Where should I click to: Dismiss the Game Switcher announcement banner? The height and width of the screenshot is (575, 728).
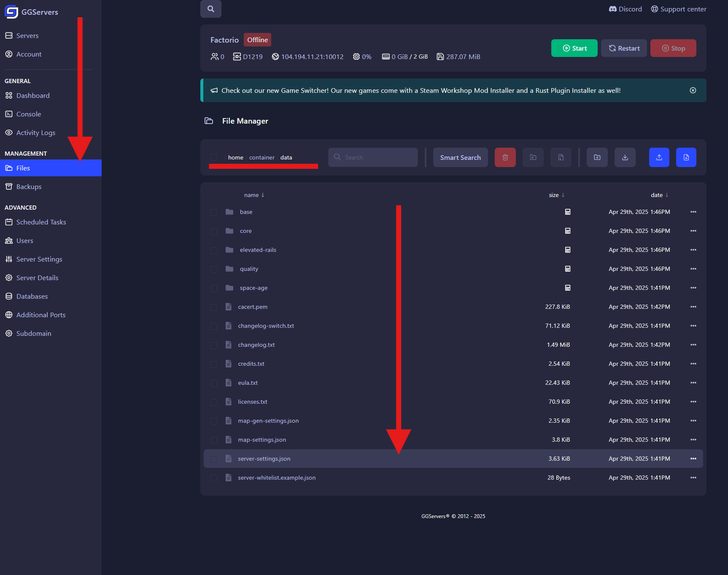pos(693,90)
